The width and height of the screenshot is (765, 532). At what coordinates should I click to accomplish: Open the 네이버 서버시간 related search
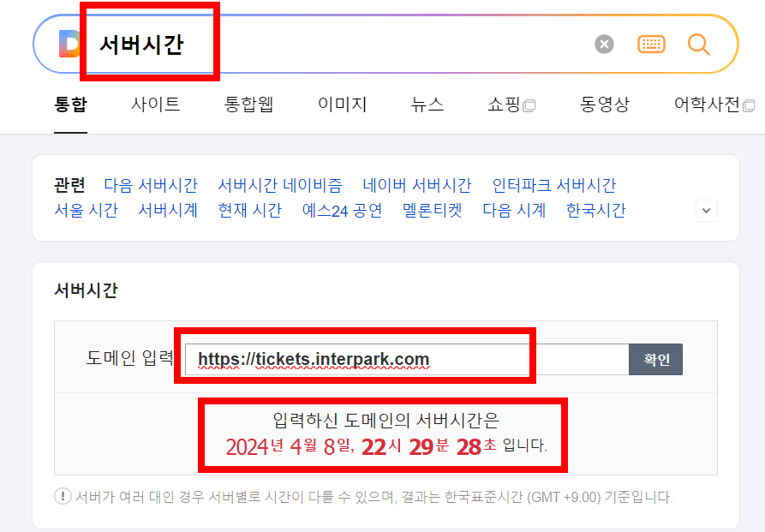click(x=420, y=183)
